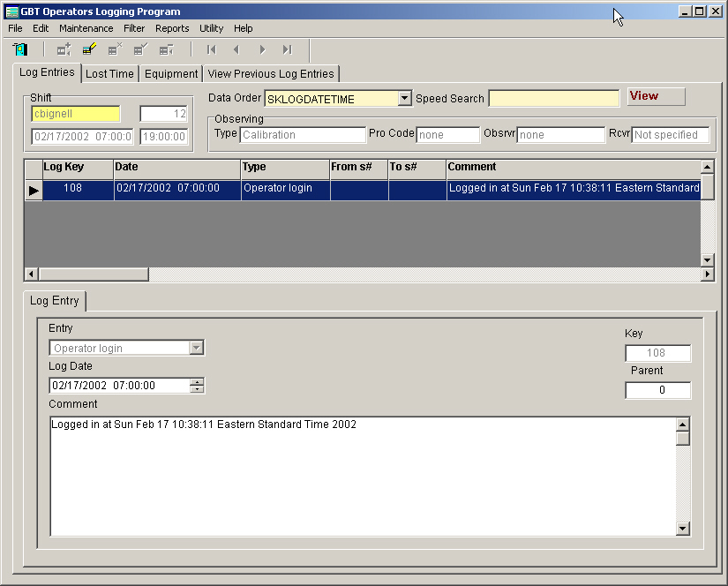Screen dimensions: 728x586
Task: Expand the Data Order dropdown
Action: [405, 99]
